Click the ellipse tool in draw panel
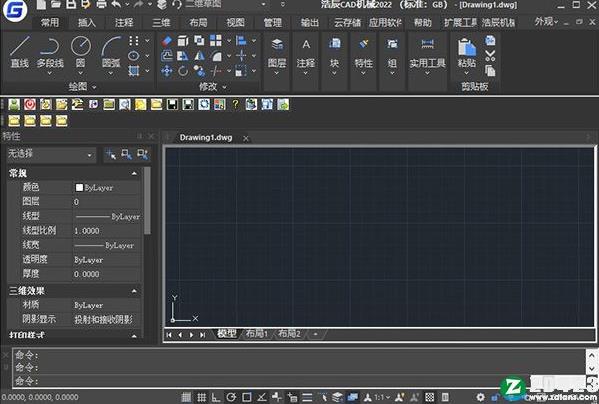 coord(134,56)
